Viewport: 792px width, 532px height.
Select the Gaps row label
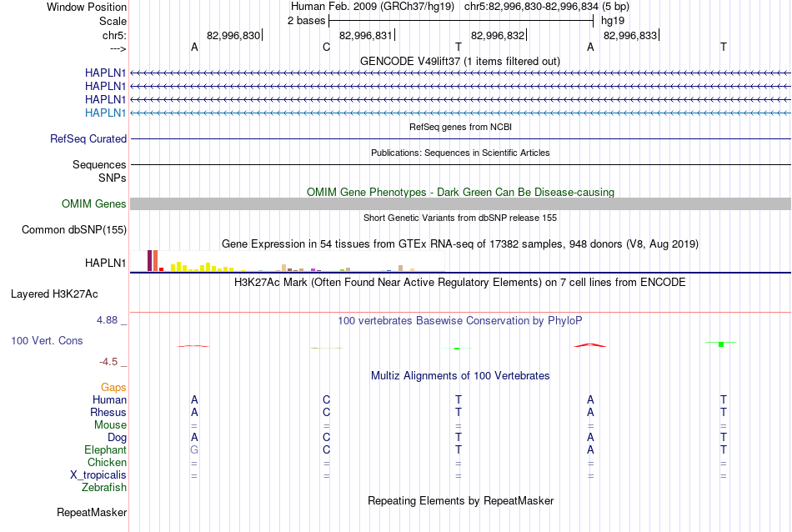coord(113,387)
